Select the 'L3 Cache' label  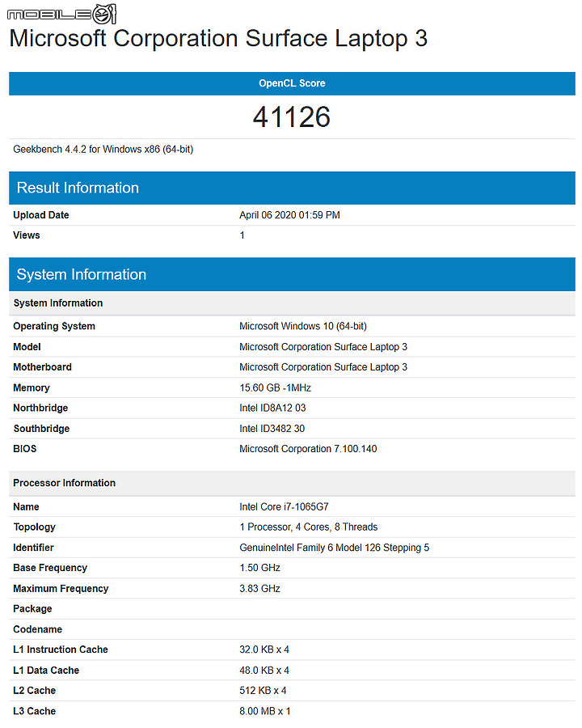tap(34, 711)
